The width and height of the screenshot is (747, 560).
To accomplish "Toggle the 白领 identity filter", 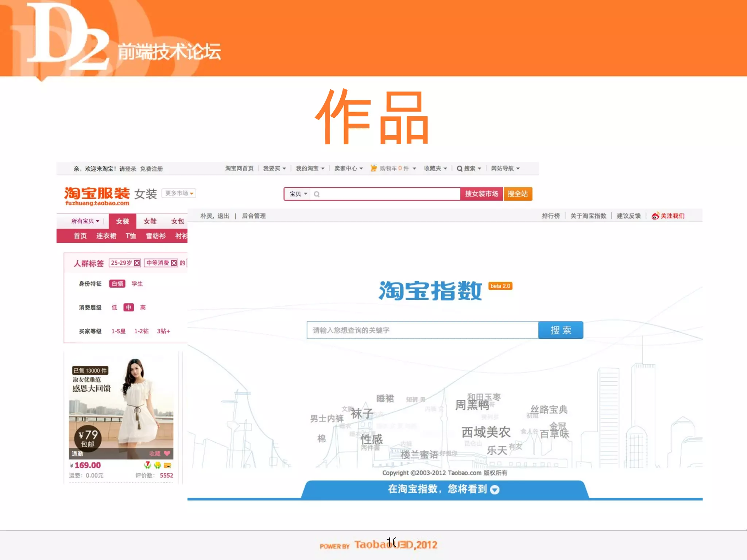I will click(117, 284).
